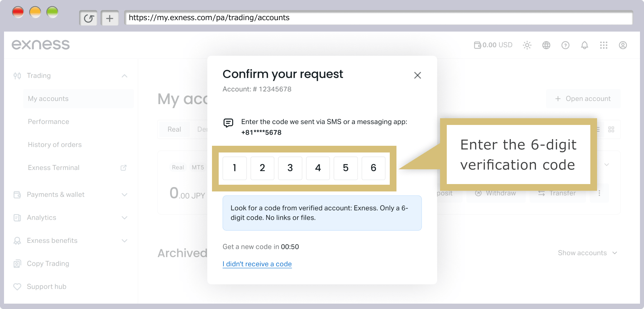Click the Payments & wallet icon
Screen dimensions: 644x309
tap(17, 194)
